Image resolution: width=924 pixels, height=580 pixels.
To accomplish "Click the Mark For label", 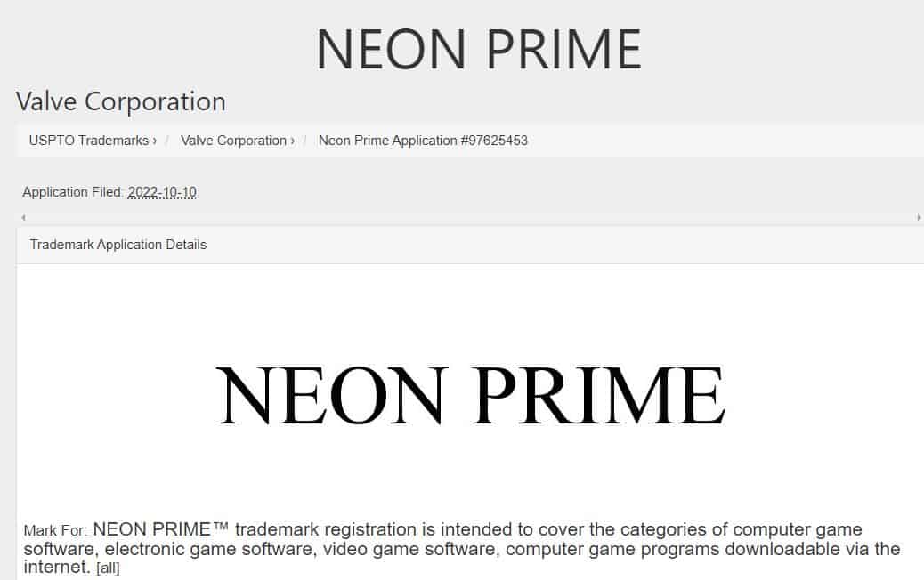I will coord(55,530).
